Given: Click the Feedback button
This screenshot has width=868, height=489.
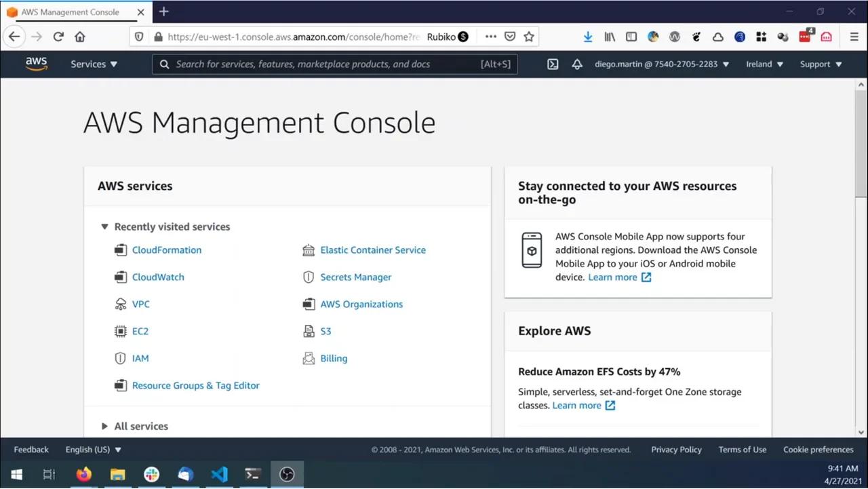Looking at the screenshot, I should click(31, 449).
